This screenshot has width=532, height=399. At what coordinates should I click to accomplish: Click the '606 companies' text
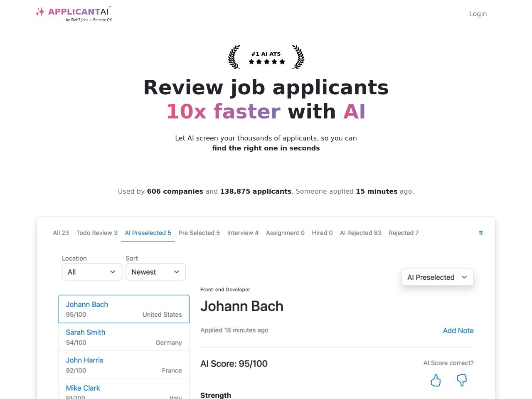coord(175,191)
